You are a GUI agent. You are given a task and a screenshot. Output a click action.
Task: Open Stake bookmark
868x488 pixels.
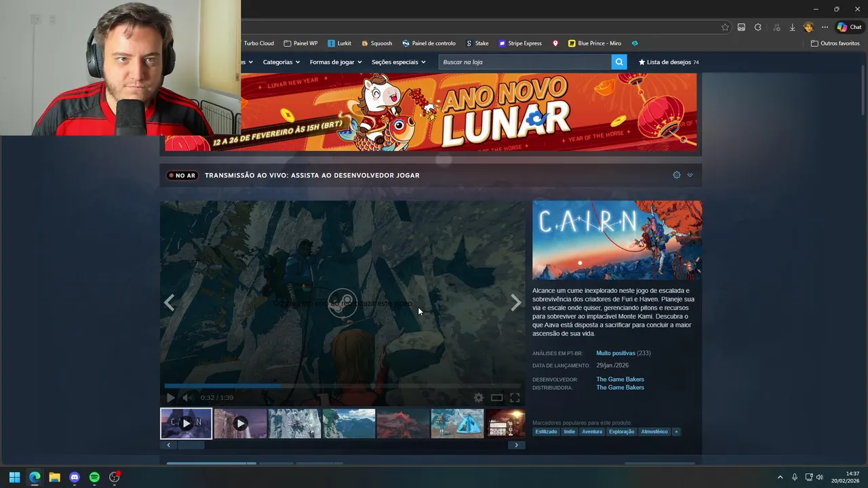(477, 43)
